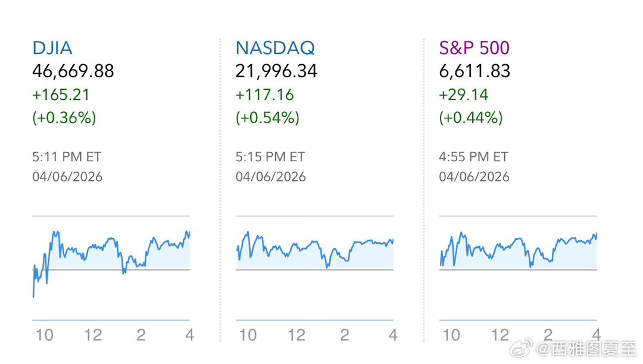Click the DJIA +165.21 change figure
The height and width of the screenshot is (364, 643).
pyautogui.click(x=61, y=95)
